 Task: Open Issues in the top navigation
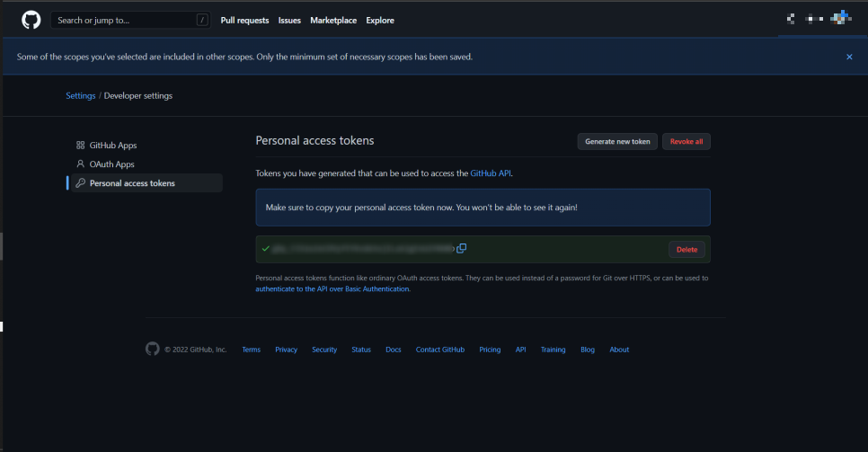coord(289,20)
